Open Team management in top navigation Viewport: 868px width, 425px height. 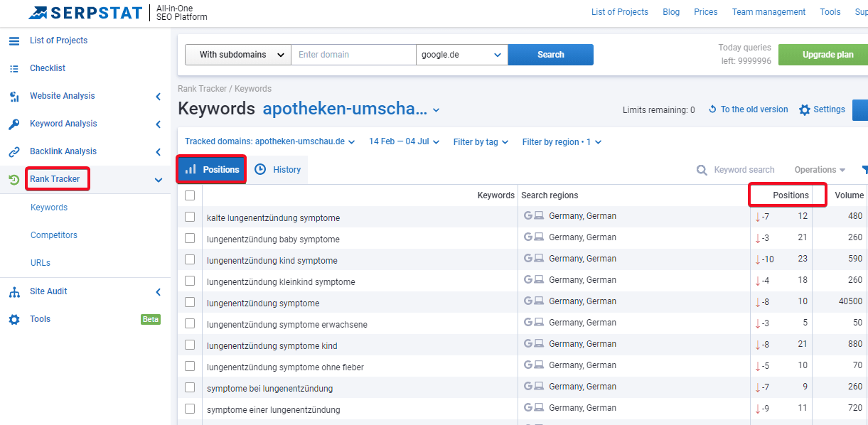click(x=768, y=12)
